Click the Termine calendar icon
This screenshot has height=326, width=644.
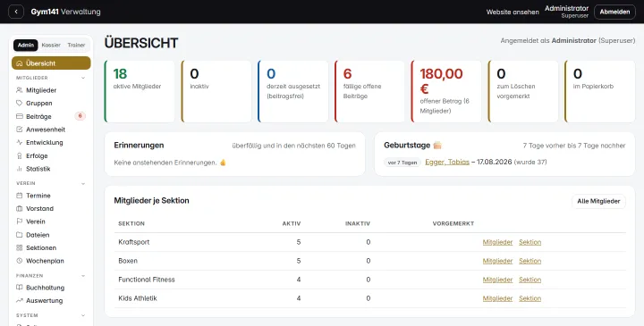click(x=20, y=196)
